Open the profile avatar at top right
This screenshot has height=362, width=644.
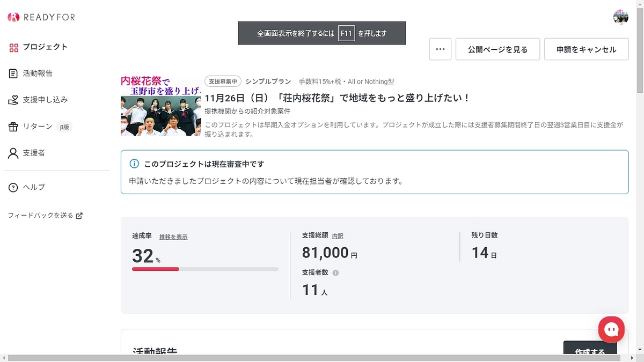pyautogui.click(x=620, y=17)
